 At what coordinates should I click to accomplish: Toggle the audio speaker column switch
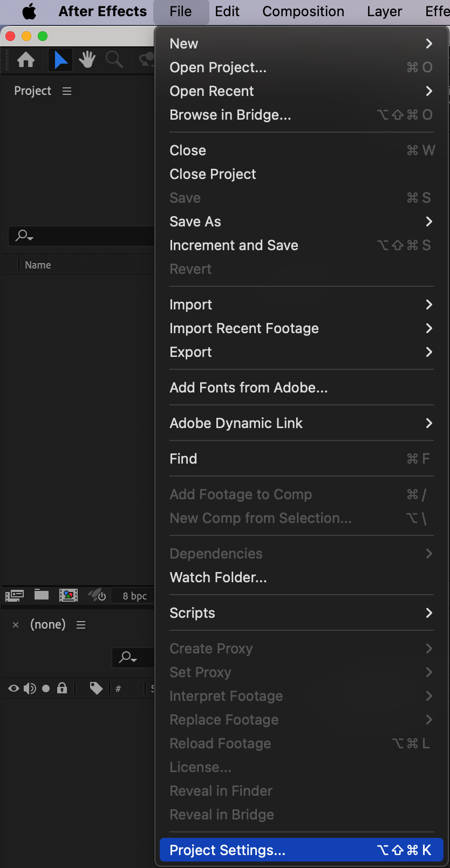tap(30, 688)
